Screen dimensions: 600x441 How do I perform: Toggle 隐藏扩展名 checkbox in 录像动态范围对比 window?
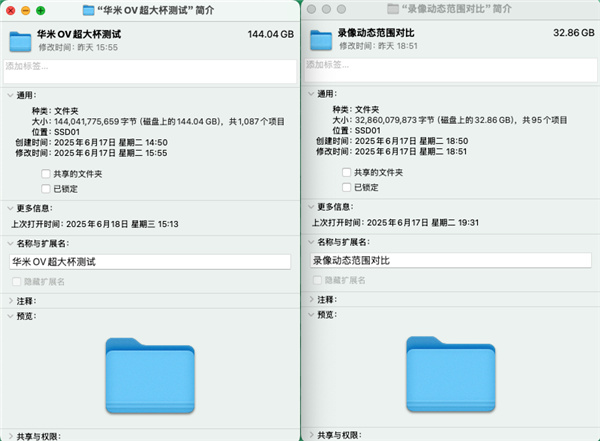point(317,280)
